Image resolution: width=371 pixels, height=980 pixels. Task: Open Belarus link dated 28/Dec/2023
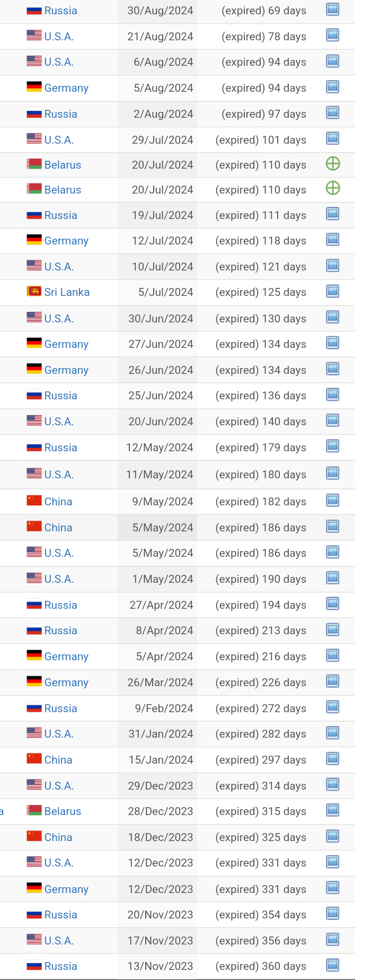tap(63, 811)
